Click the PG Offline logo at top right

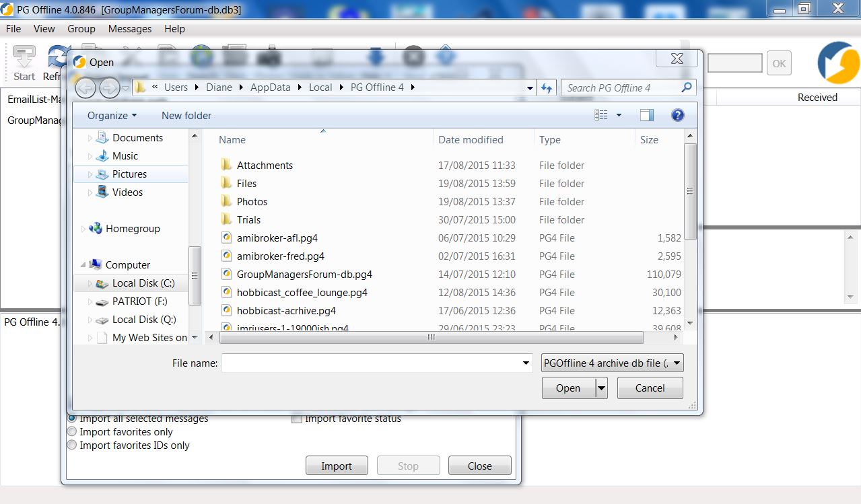coord(838,63)
